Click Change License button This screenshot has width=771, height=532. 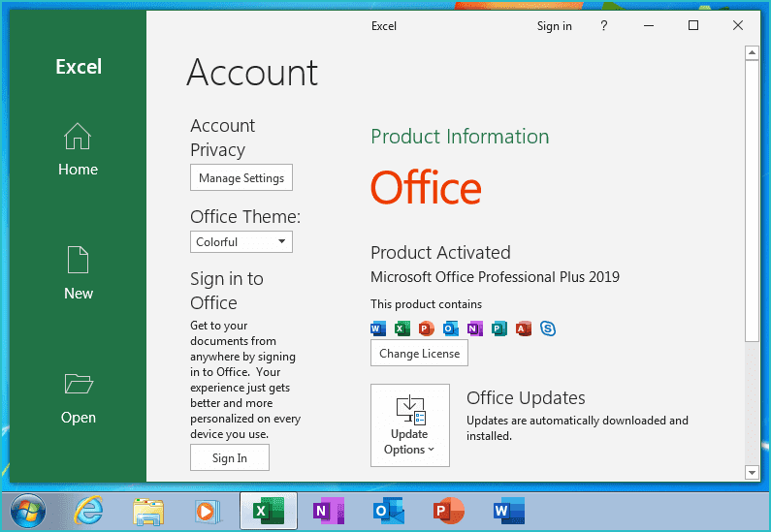coord(419,353)
